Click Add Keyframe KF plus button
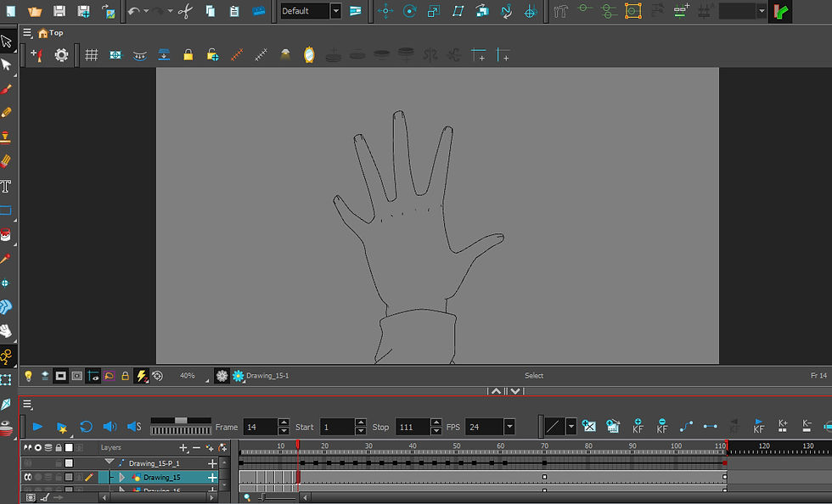 638,426
